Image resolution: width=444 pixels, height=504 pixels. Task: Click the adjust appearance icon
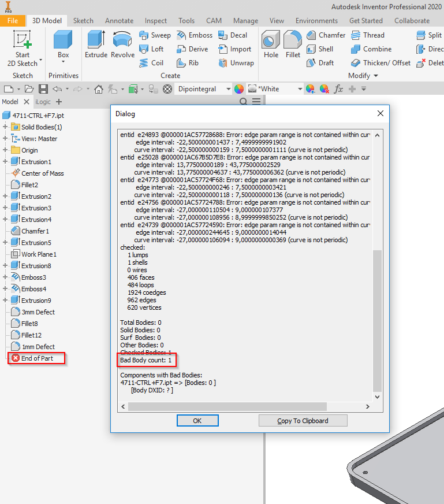[x=310, y=89]
